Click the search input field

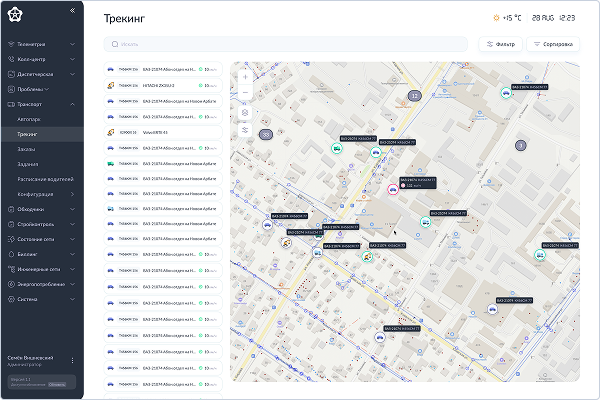(x=285, y=44)
